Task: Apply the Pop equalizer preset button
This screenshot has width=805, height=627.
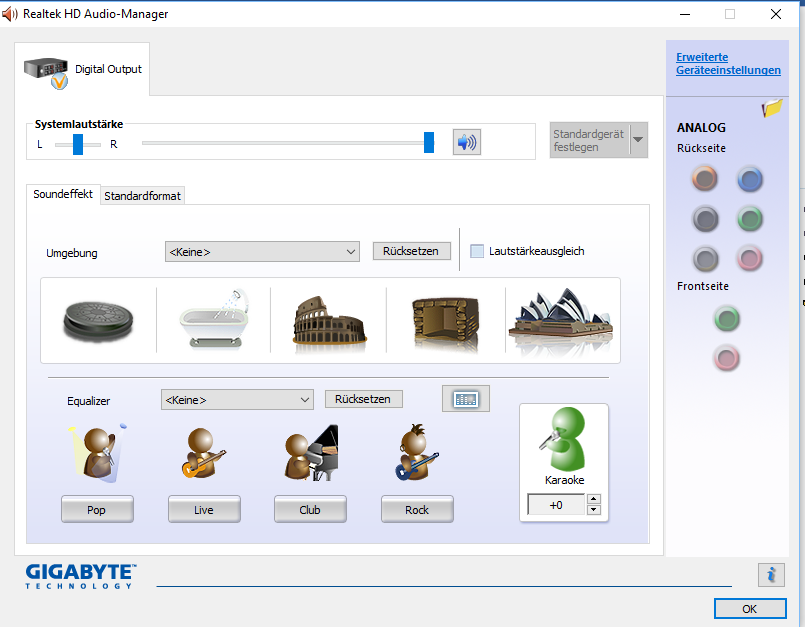Action: tap(97, 509)
